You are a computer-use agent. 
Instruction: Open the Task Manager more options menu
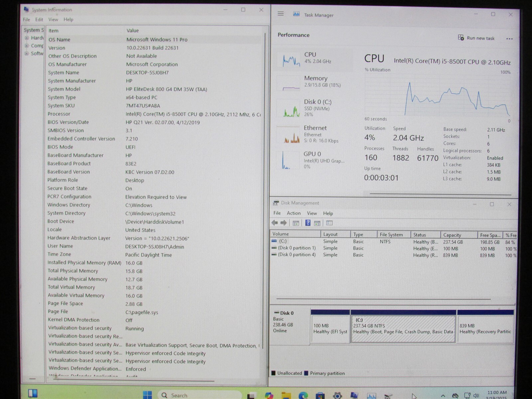(x=509, y=39)
